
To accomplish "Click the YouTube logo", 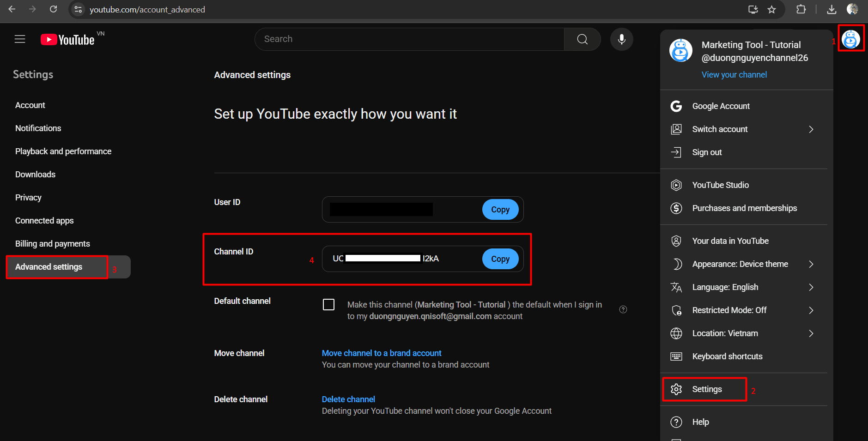I will [x=68, y=40].
